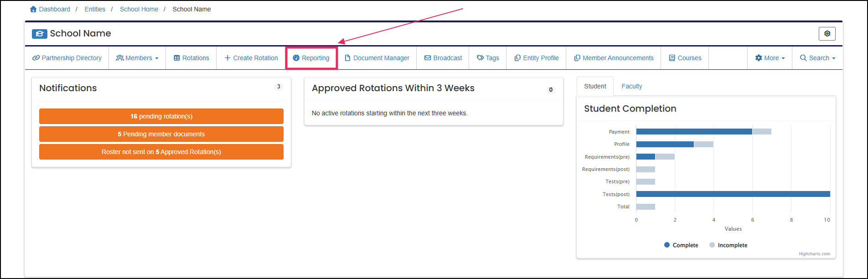Screen dimensions: 868x279
Task: Open Document Manager
Action: coord(377,58)
